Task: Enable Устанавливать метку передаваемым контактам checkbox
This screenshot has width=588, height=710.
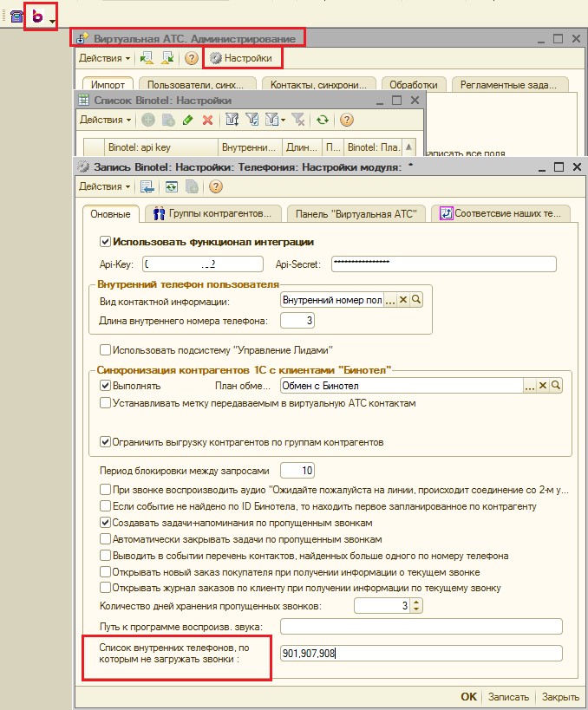Action: [x=105, y=402]
